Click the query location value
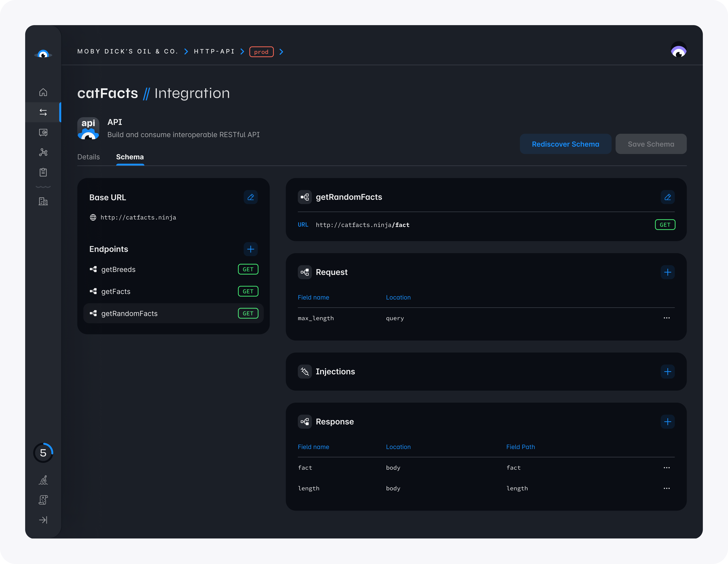728x564 pixels. tap(395, 318)
